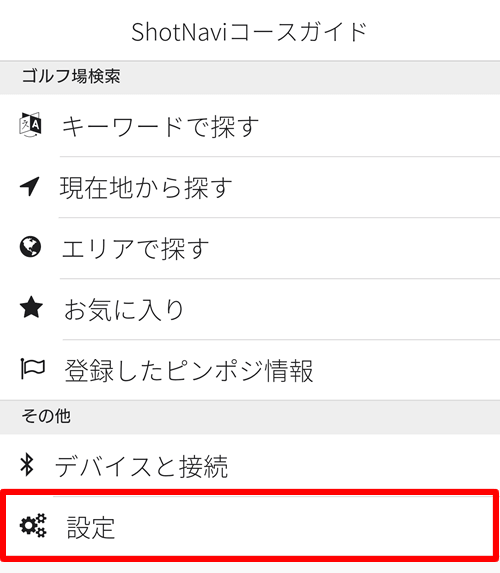Tap the star favorites icon

31,307
